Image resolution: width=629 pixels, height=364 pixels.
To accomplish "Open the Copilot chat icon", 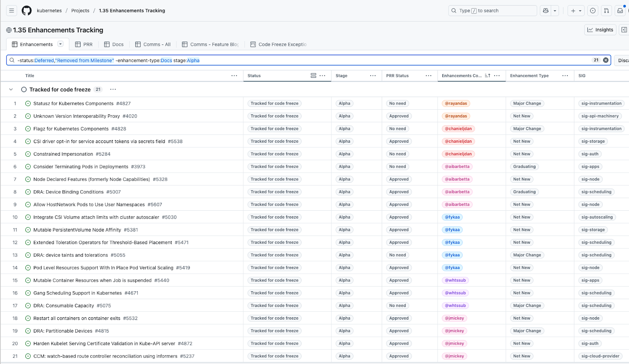I will coord(546,11).
